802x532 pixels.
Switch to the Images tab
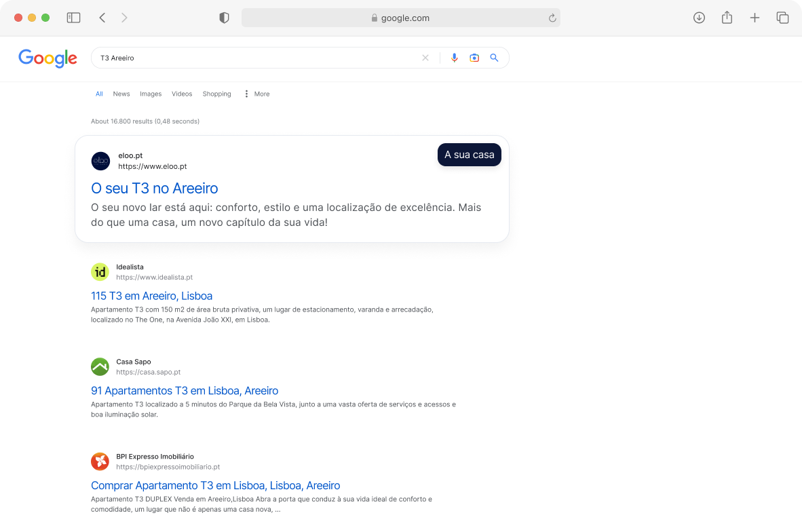click(x=151, y=94)
